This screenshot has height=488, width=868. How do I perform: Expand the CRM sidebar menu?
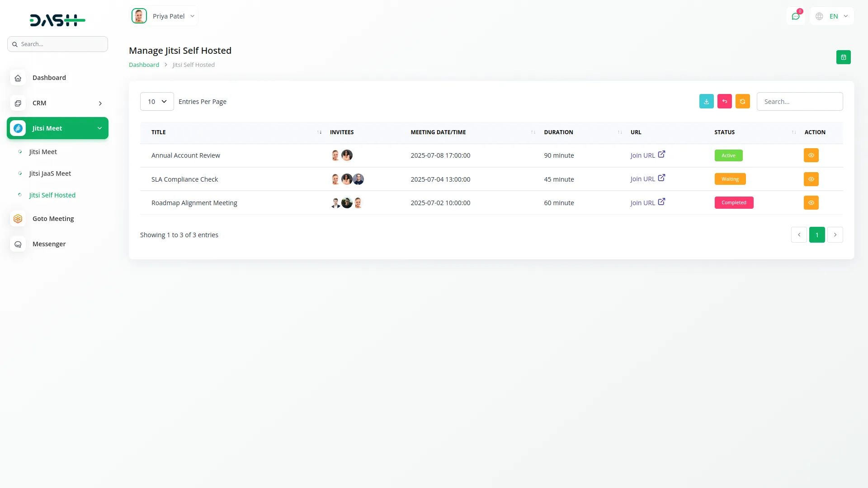pos(57,103)
